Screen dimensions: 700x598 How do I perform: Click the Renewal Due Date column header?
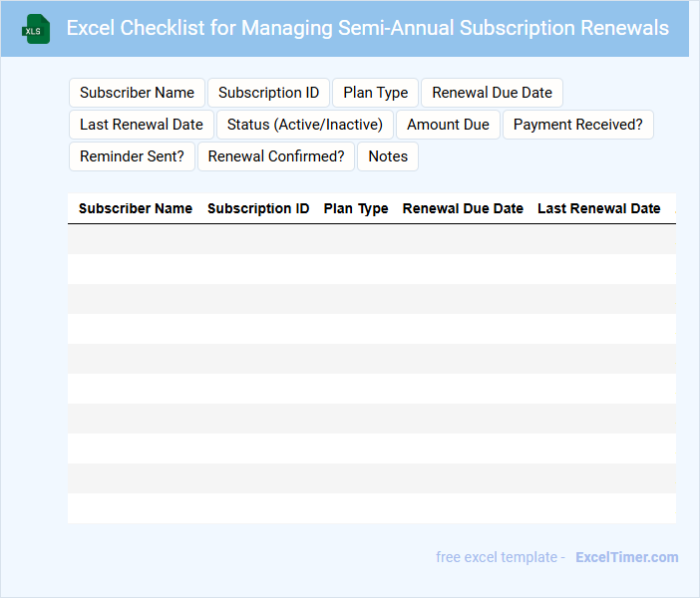click(463, 208)
